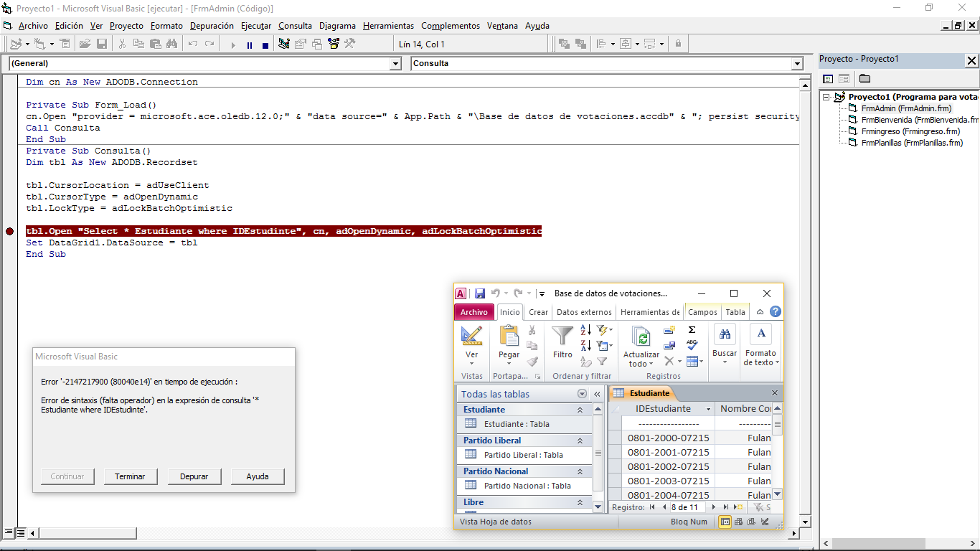
Task: Click View Code icon in Project panel
Action: (828, 78)
